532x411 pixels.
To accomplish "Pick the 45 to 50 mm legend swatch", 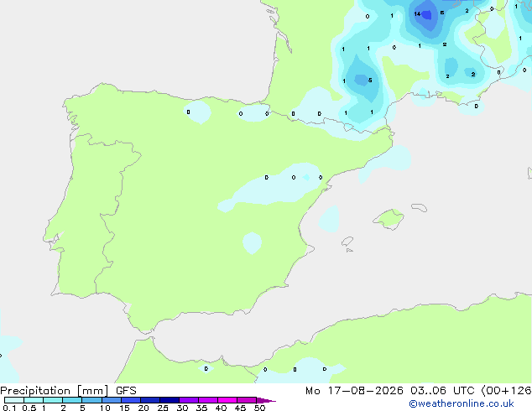I will pyautogui.click(x=247, y=400).
